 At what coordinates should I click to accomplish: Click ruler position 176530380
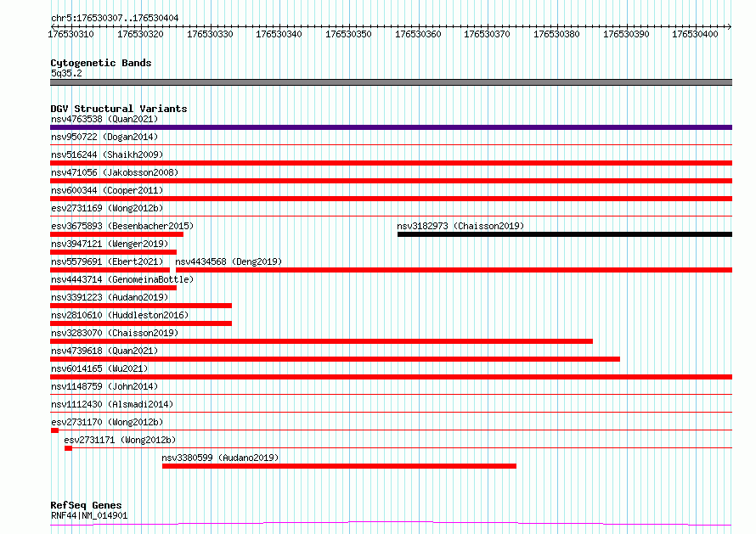pos(556,34)
